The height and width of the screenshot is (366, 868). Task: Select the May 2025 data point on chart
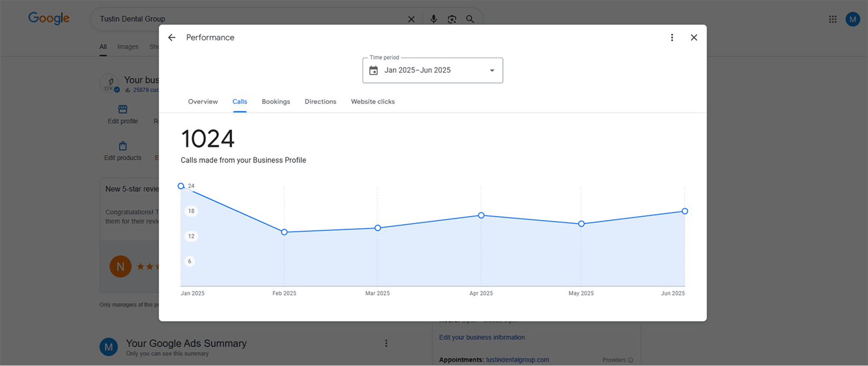tap(581, 223)
